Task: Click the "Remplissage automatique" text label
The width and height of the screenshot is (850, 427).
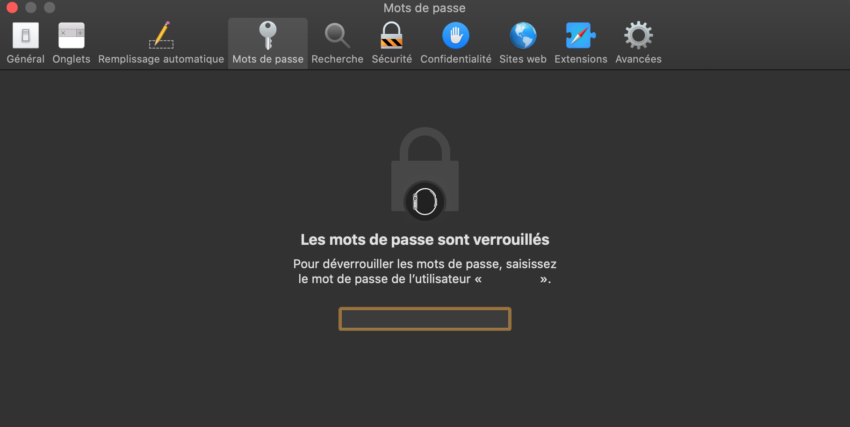Action: 161,59
